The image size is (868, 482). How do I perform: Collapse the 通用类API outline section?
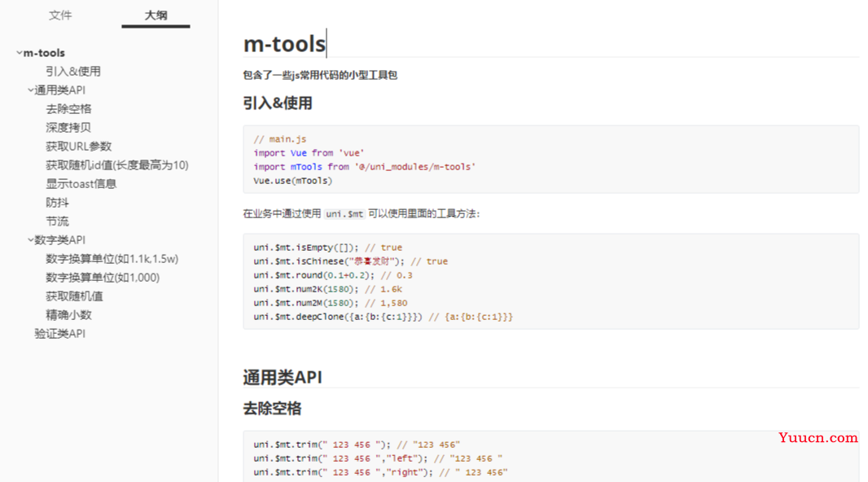[30, 90]
